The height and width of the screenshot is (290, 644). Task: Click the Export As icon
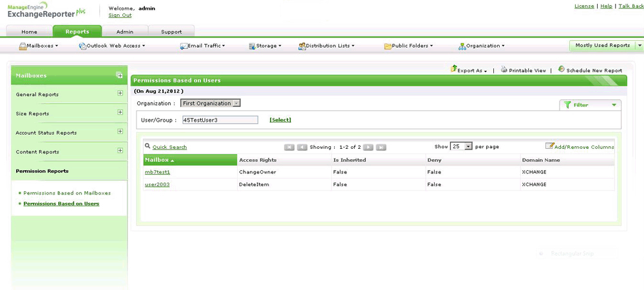(454, 69)
